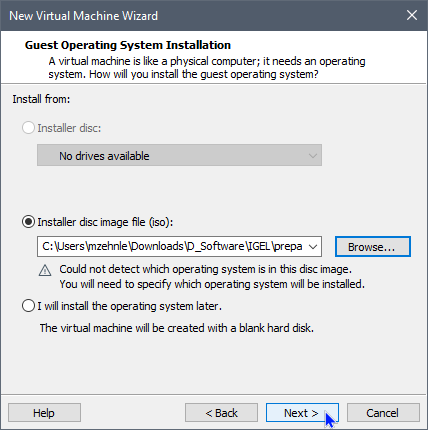Click the blank hard disk description text
The width and height of the screenshot is (428, 430).
[177, 328]
